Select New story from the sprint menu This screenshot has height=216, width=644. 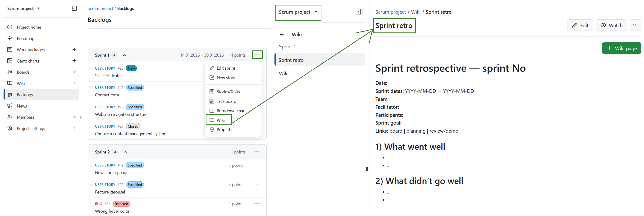[x=225, y=77]
